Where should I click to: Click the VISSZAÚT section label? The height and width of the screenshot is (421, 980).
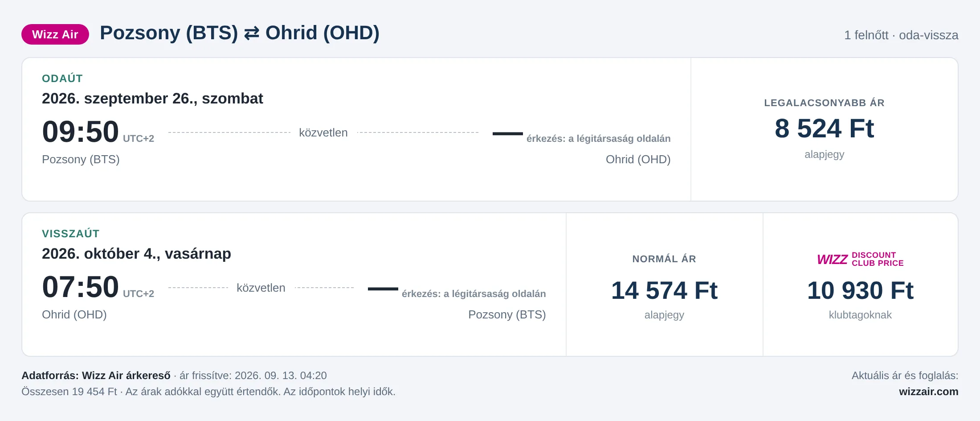[x=71, y=234]
